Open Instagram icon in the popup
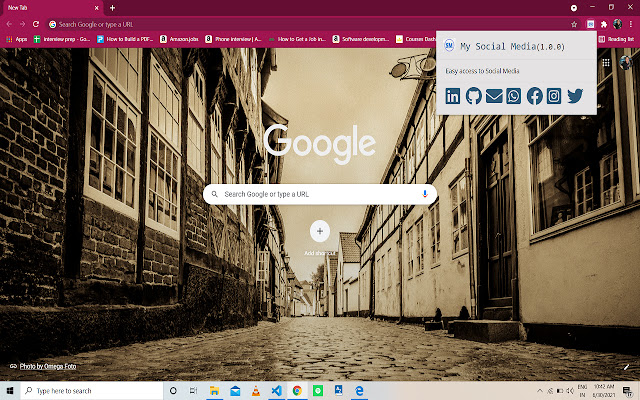 pos(554,96)
